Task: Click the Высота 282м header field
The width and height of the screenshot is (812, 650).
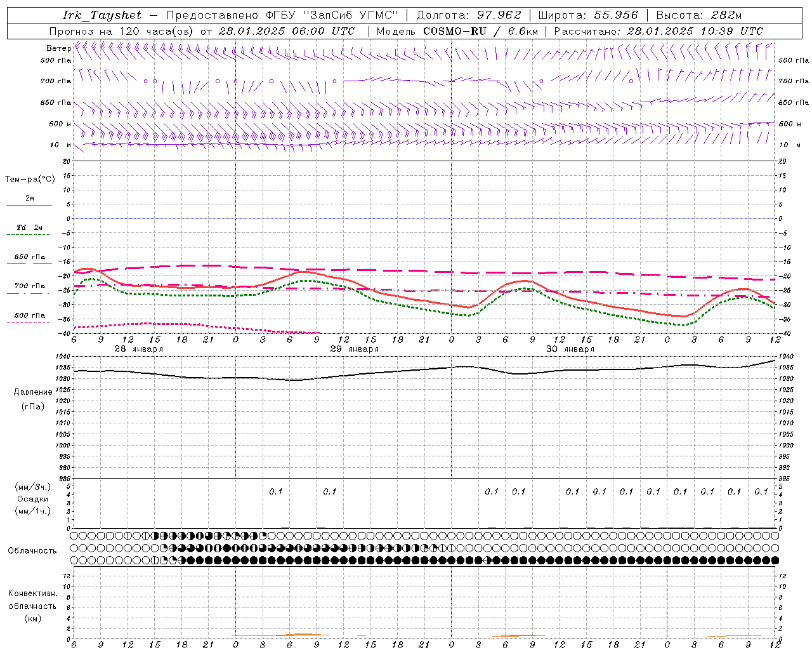Action: [x=699, y=15]
